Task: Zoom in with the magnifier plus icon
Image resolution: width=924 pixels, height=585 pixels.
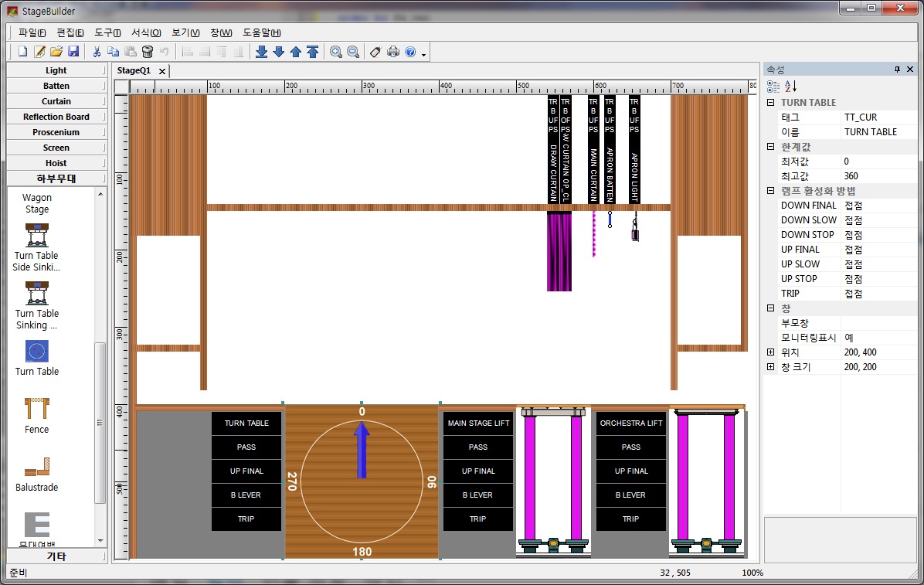Action: 336,52
